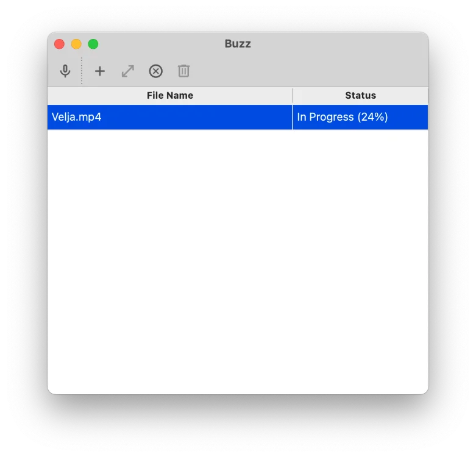Close the Buzz window with the red button
The width and height of the screenshot is (476, 457).
click(x=60, y=44)
